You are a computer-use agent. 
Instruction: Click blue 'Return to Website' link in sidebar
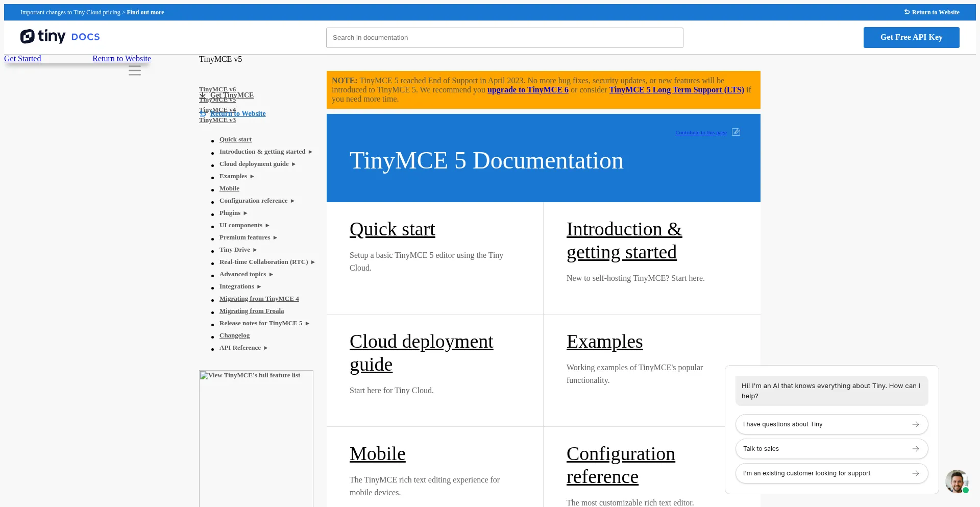238,114
